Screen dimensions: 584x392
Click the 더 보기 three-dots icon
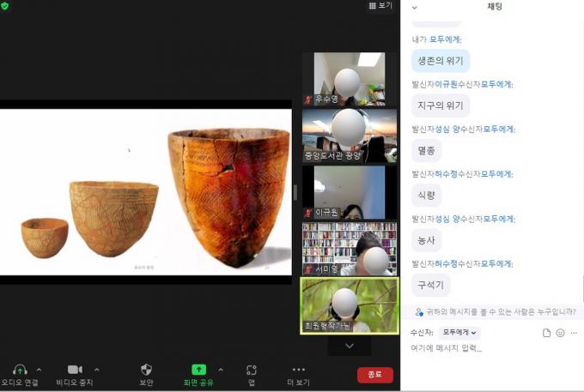(x=298, y=369)
